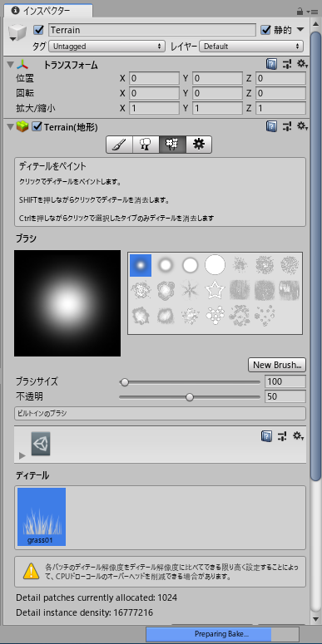The height and width of the screenshot is (644, 322).
Task: Click the ブラシサイズ value field showing 100
Action: (285, 381)
